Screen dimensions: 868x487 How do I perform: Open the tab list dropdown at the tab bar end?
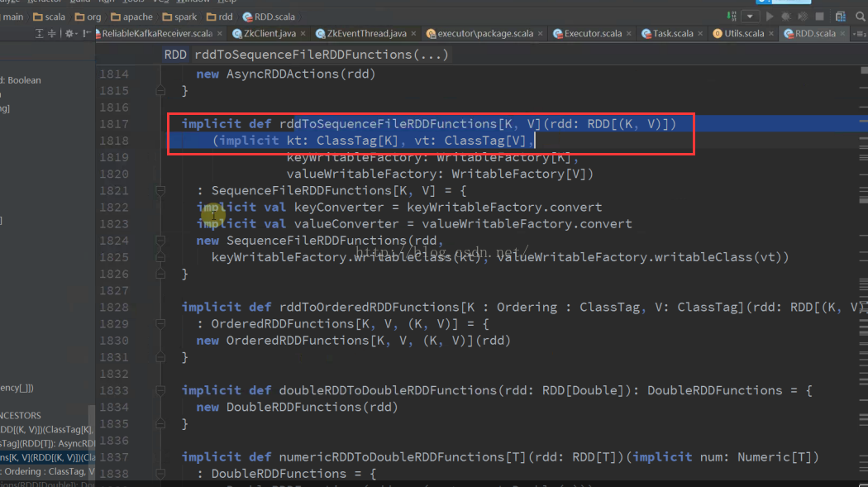[861, 34]
